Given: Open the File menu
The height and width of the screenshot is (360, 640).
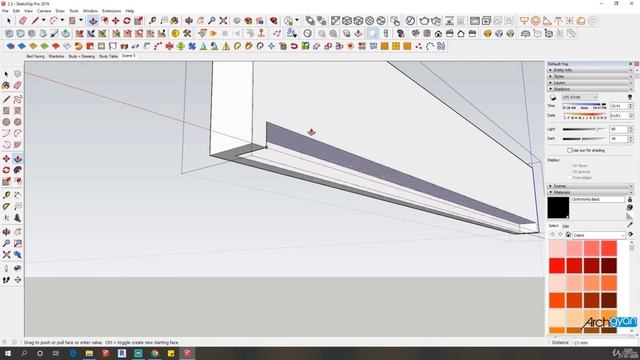Looking at the screenshot, I should click(x=5, y=11).
